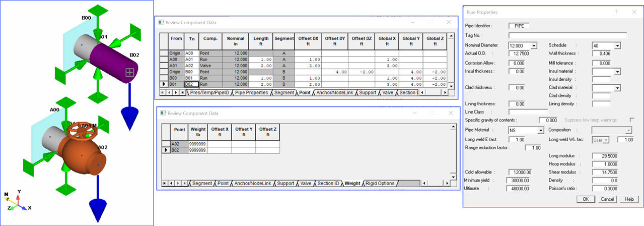Toggle Suppress low temp warnings checkbox
This screenshot has width=644, height=226.
tap(632, 120)
